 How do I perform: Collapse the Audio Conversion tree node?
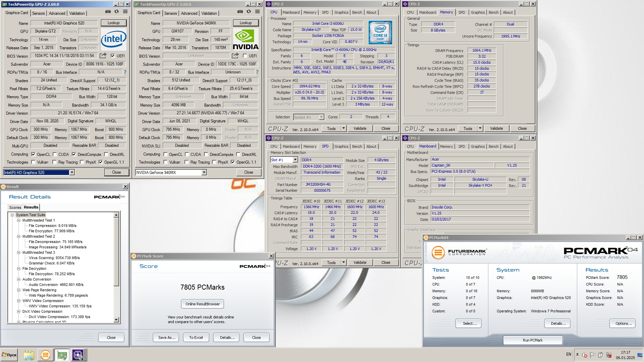pyautogui.click(x=19, y=279)
